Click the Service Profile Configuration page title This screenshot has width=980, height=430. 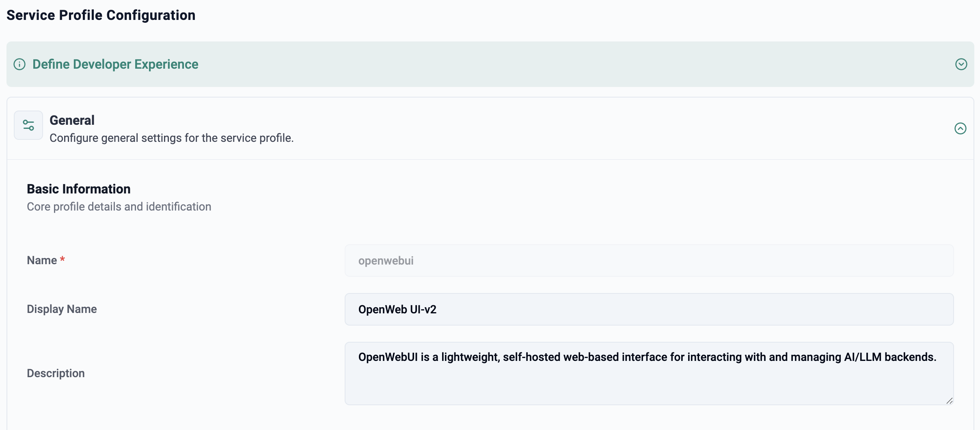pos(101,15)
